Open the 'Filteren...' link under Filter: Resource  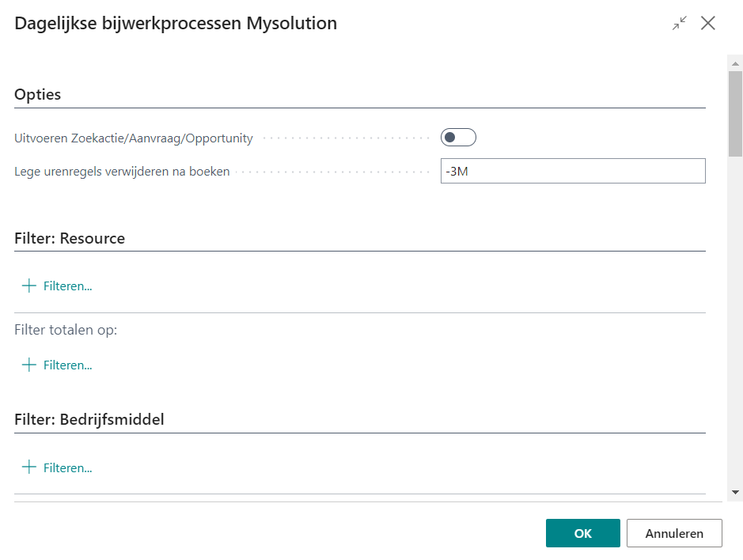(x=67, y=286)
